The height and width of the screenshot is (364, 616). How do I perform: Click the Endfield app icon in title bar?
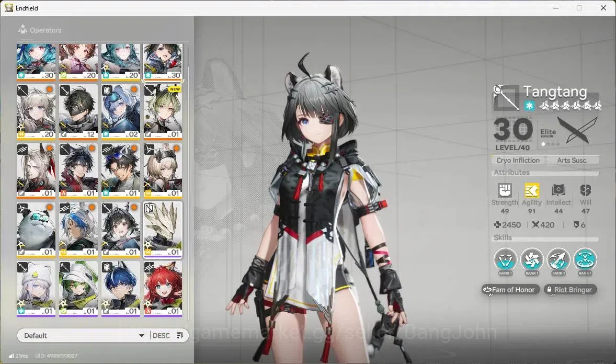(x=9, y=8)
